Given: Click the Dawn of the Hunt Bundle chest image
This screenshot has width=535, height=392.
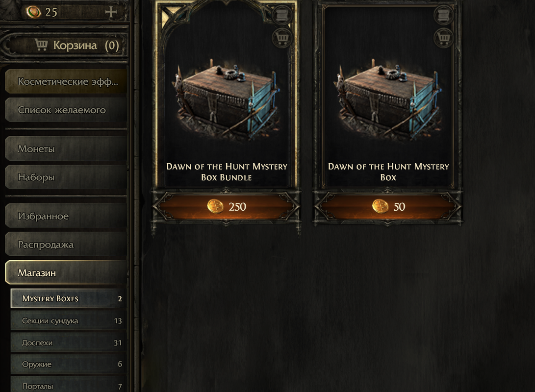Looking at the screenshot, I should (x=226, y=100).
